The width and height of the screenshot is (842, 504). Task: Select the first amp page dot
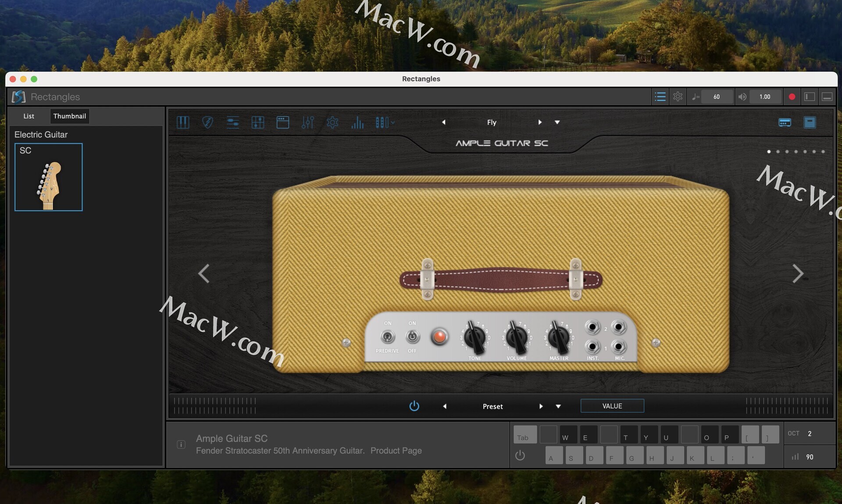[x=769, y=152]
